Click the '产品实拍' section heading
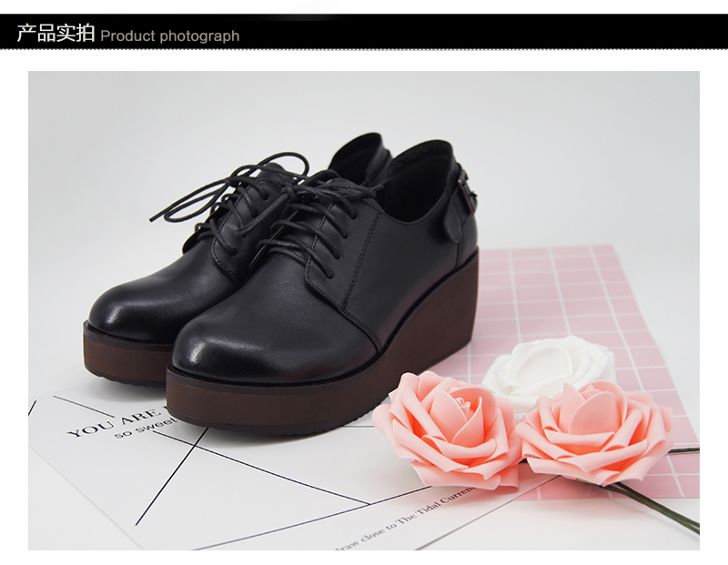This screenshot has width=728, height=565. pos(56,34)
